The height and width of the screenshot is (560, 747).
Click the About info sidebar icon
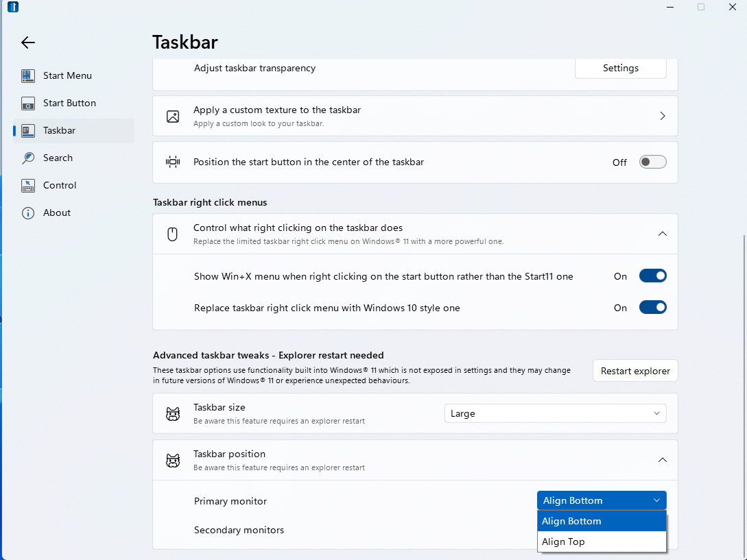(x=28, y=213)
